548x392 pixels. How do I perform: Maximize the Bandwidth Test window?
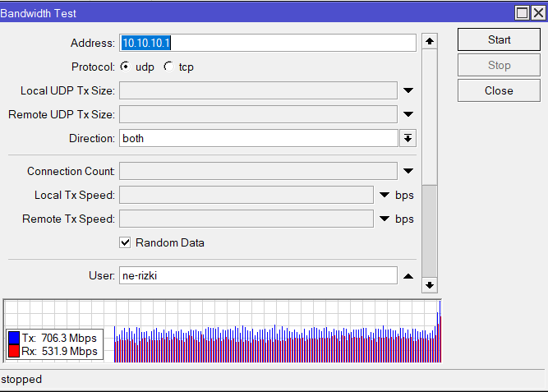(x=523, y=13)
